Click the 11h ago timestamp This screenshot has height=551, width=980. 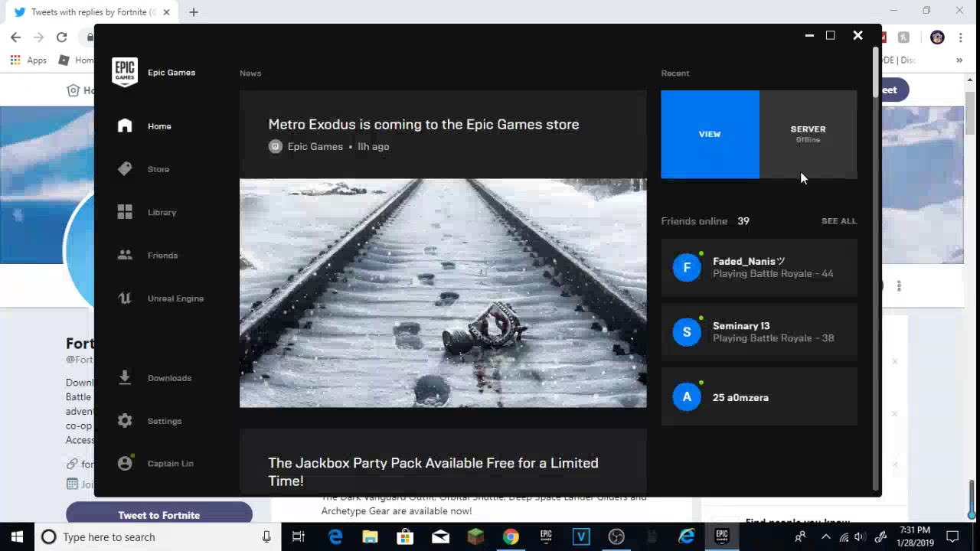point(374,147)
